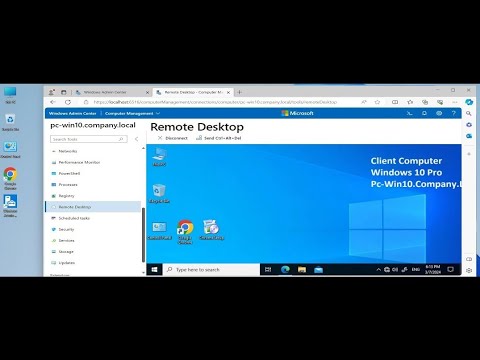Open the disc-shaped shortcut on the remote desktop
480x360 pixels.
click(211, 230)
